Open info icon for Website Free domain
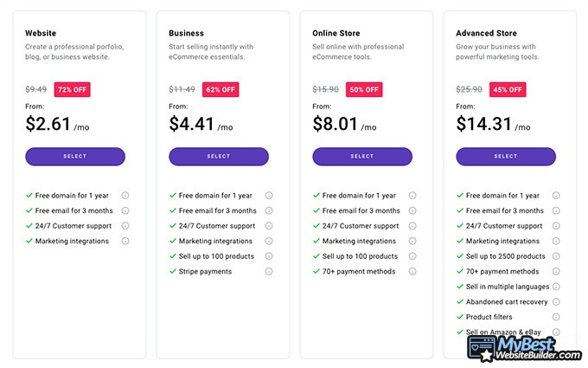Screen dimensions: 588x368 (125, 196)
